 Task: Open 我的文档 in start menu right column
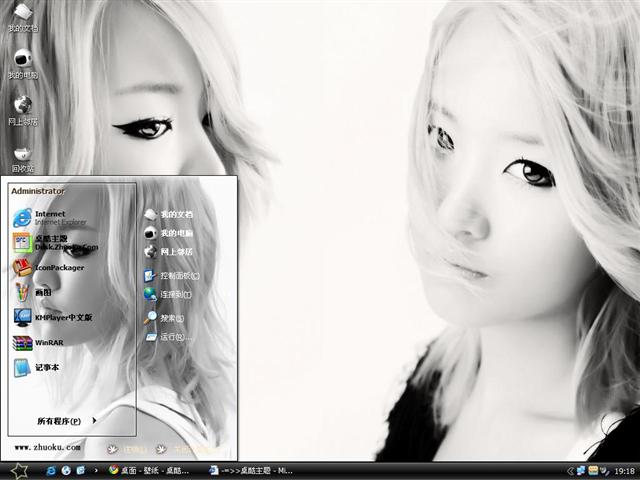(169, 214)
